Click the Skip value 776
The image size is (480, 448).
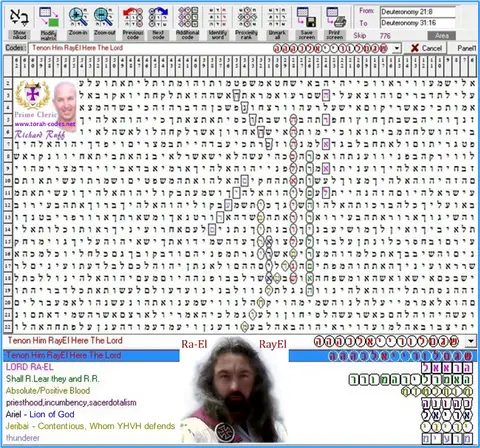coord(385,36)
